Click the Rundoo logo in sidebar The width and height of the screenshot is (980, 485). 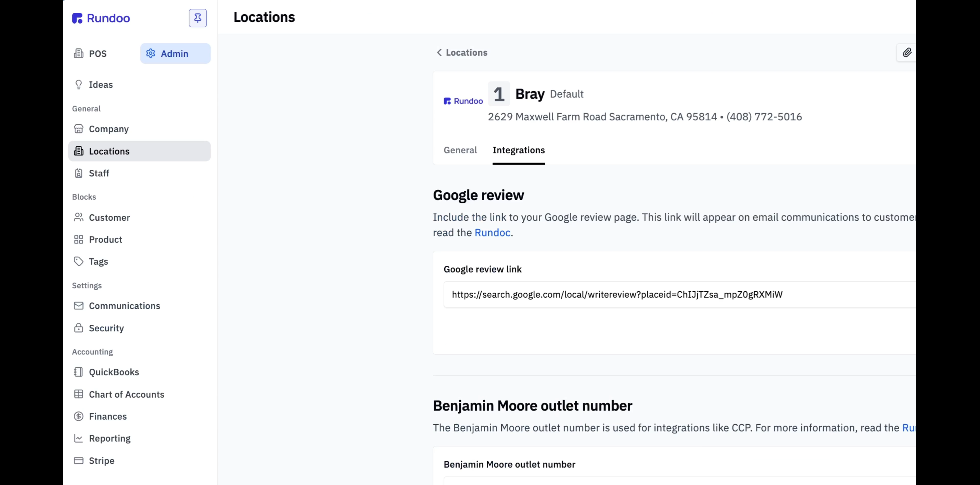[101, 18]
